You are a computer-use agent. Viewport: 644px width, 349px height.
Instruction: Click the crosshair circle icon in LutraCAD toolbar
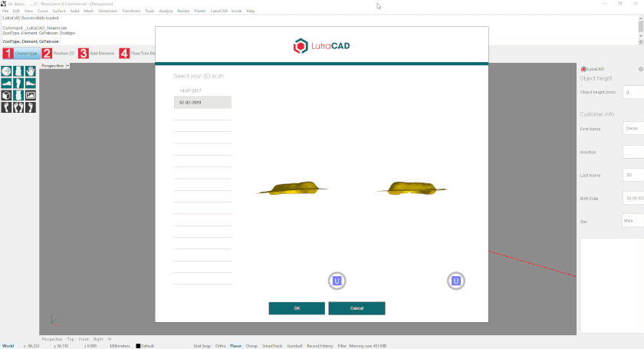point(6,71)
